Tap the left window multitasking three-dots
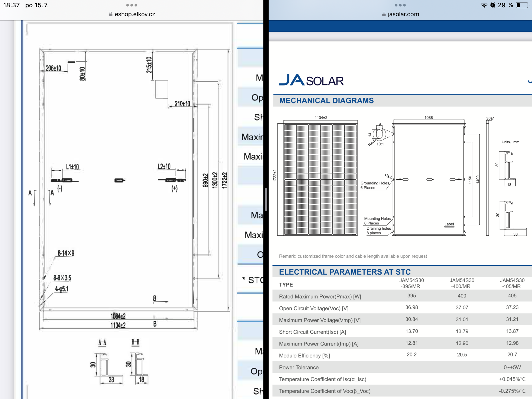This screenshot has width=532, height=399. click(131, 5)
